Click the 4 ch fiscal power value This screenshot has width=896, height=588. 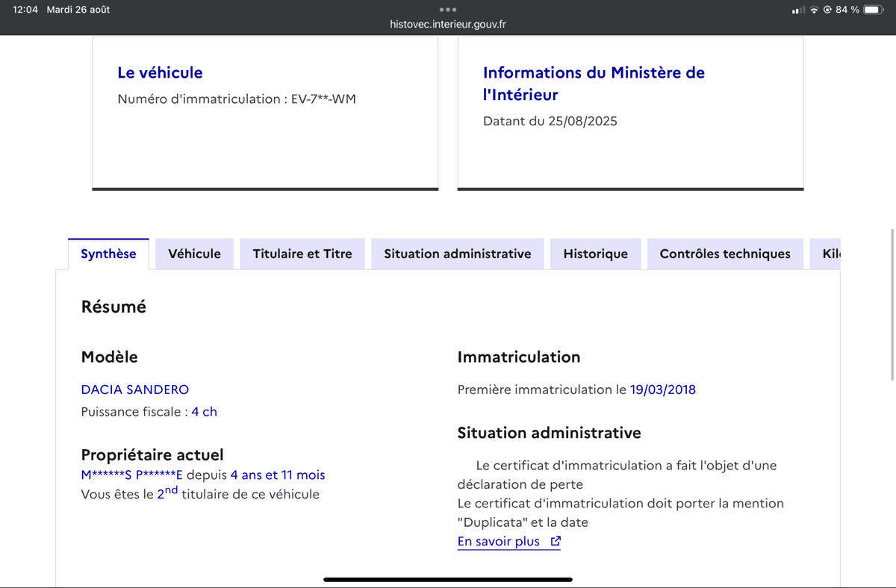pos(205,412)
